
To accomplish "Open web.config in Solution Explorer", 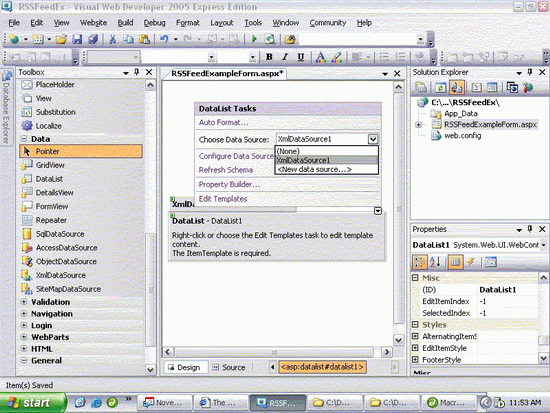I will coord(462,135).
